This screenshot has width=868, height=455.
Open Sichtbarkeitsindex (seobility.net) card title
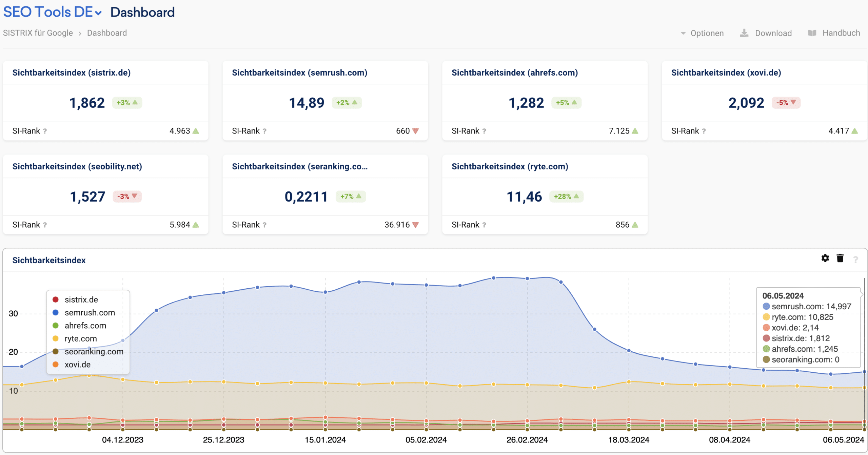(x=77, y=167)
